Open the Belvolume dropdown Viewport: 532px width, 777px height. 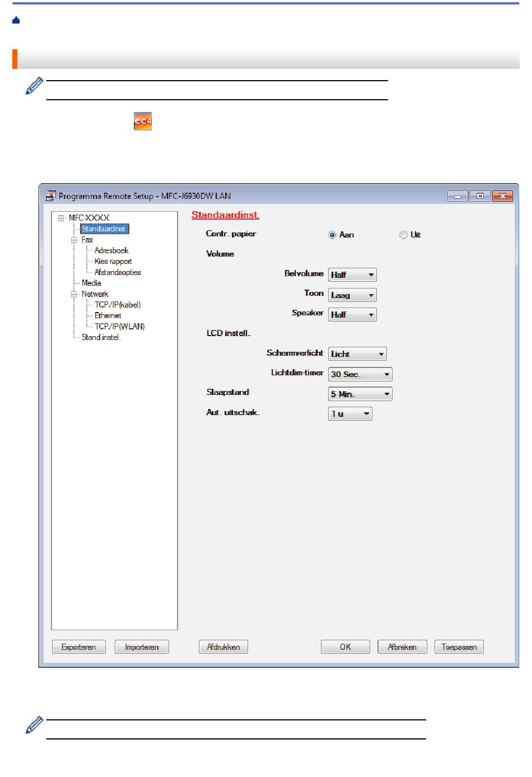352,275
